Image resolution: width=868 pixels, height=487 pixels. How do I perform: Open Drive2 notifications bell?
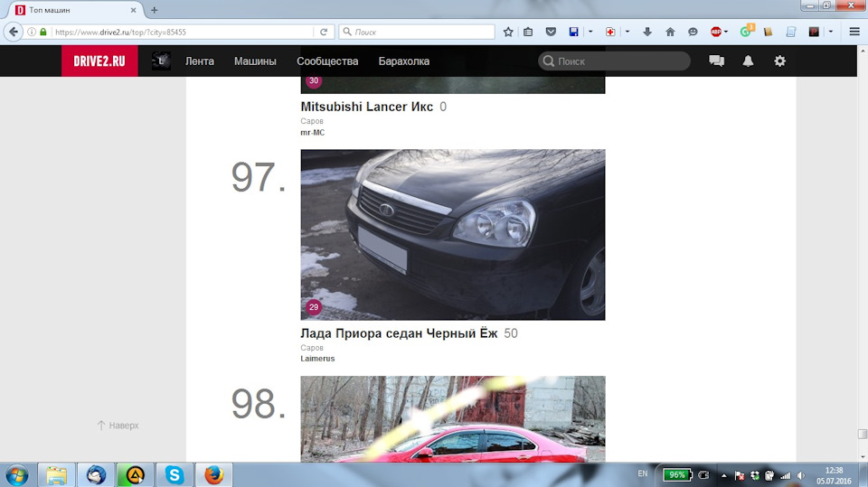(x=748, y=61)
